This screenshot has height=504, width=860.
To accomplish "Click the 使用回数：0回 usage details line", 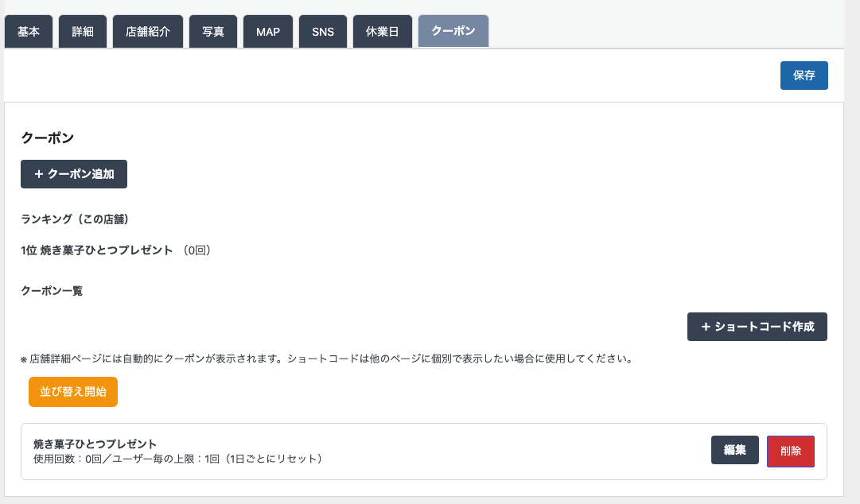I will [177, 459].
